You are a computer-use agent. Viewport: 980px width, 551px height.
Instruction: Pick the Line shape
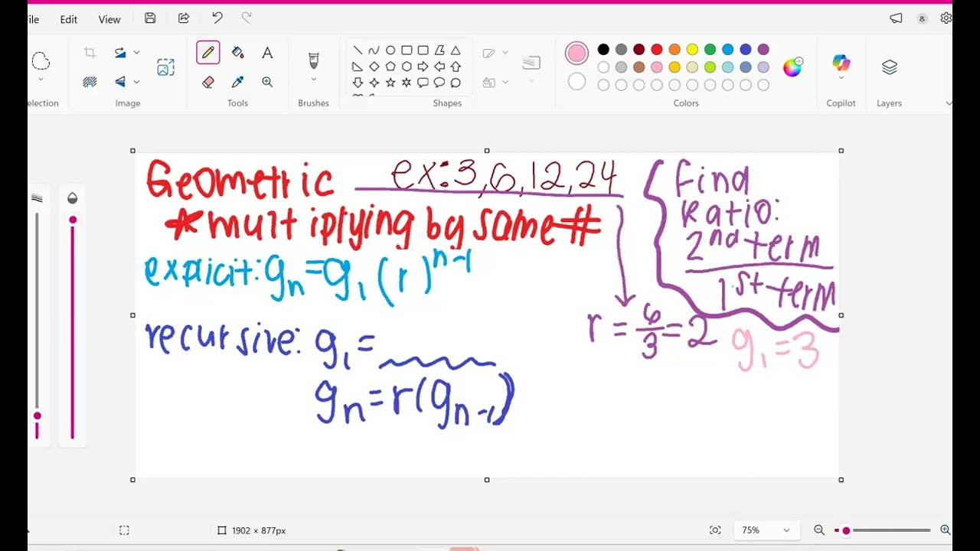[x=358, y=51]
